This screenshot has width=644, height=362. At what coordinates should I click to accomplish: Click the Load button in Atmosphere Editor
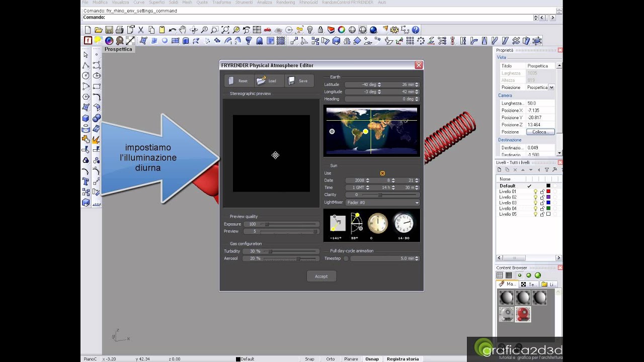coord(269,80)
